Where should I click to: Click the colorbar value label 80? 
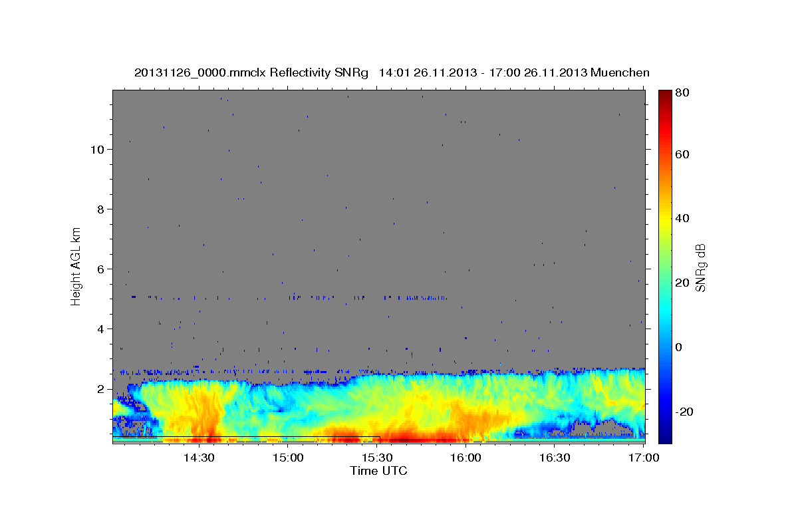pos(682,92)
